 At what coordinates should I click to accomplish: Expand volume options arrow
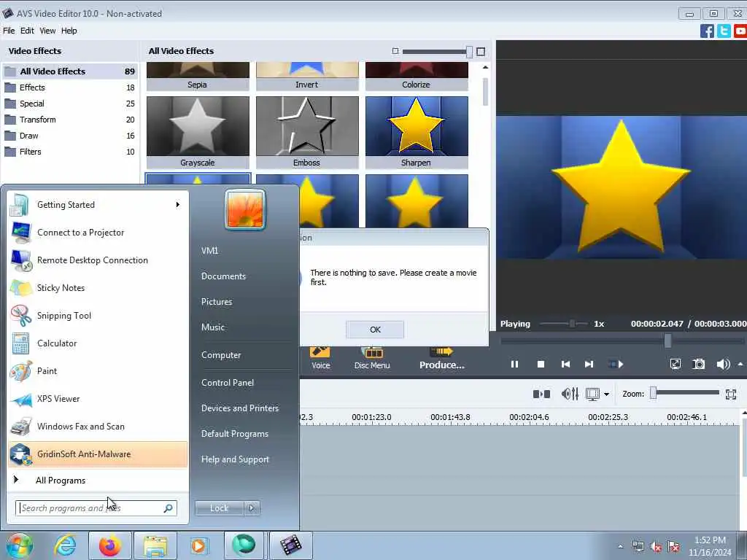[740, 365]
